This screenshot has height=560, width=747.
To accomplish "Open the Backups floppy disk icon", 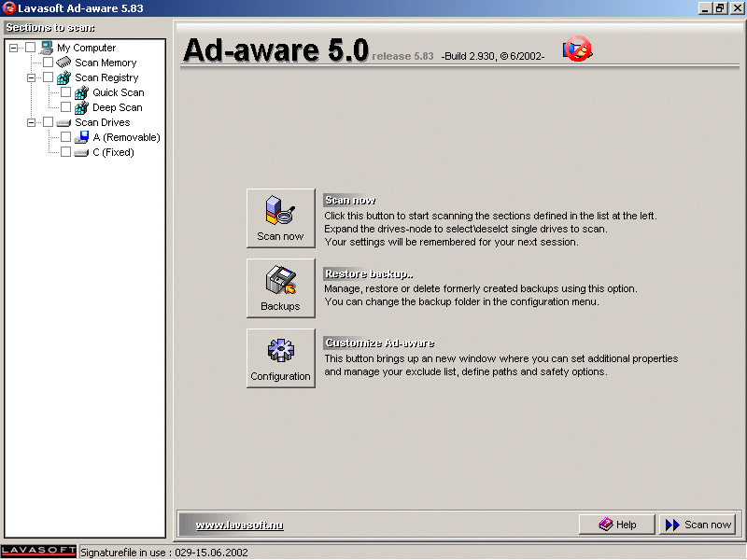I will (280, 287).
